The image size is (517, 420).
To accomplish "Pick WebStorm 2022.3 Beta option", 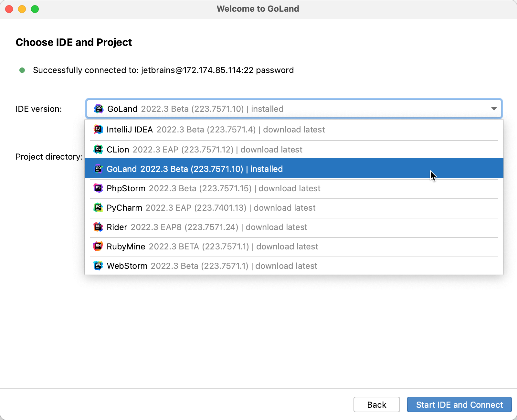I will click(x=294, y=266).
